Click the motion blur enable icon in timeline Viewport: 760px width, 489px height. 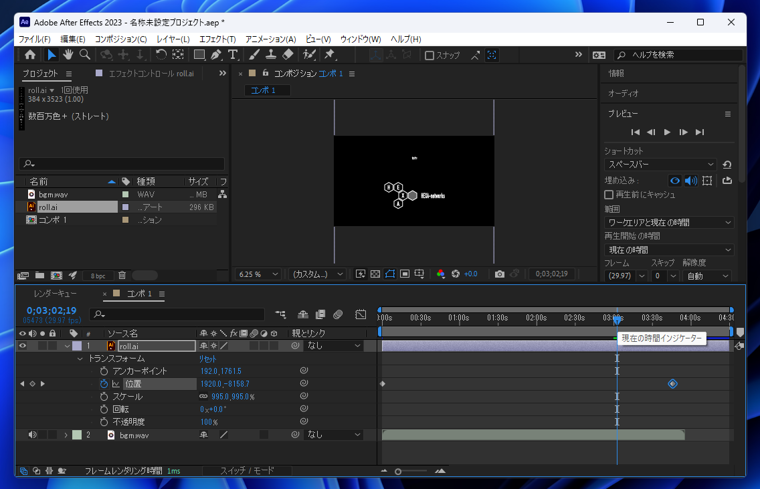(x=338, y=315)
